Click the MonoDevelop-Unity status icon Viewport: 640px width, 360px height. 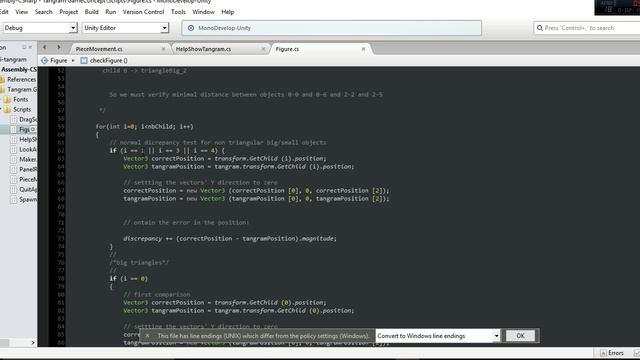point(191,28)
